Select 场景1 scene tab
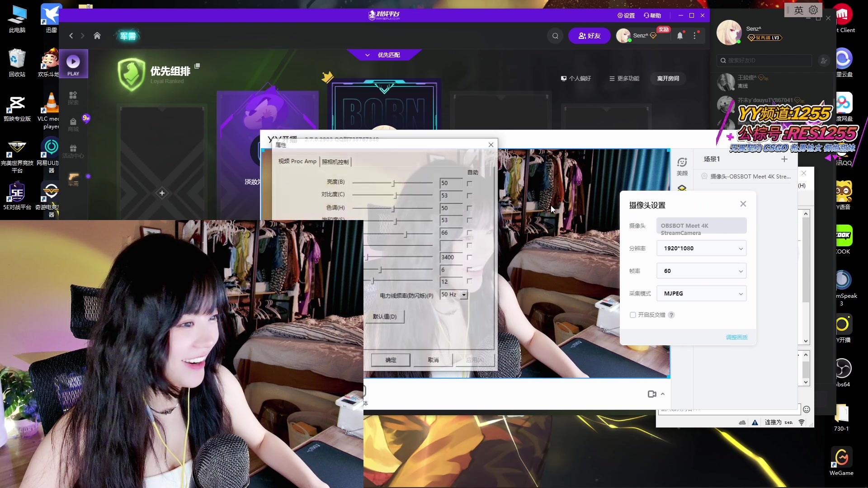 712,159
